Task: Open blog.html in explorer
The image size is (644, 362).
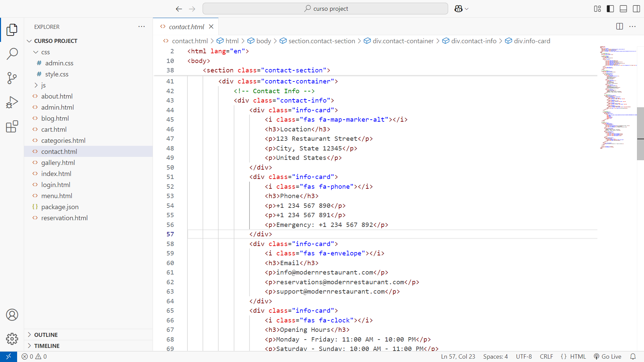Action: [89, 118]
